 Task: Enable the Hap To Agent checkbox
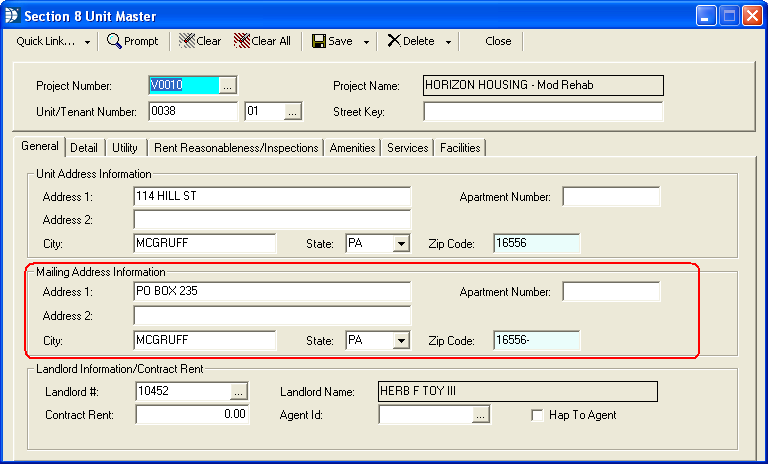(x=537, y=415)
